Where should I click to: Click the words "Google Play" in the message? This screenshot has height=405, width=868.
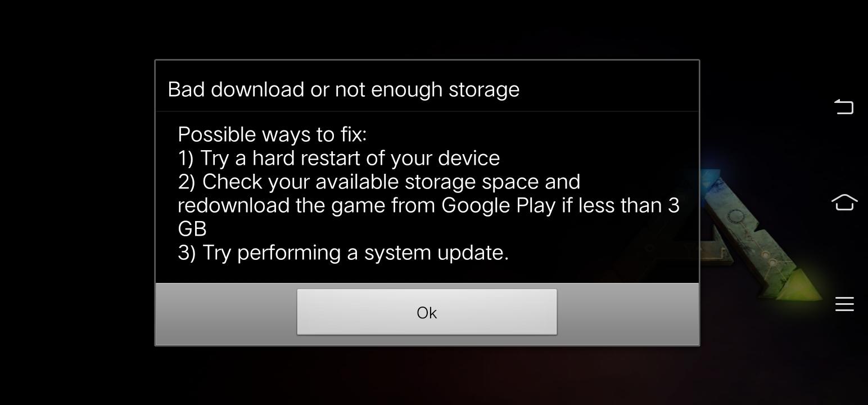pos(499,205)
